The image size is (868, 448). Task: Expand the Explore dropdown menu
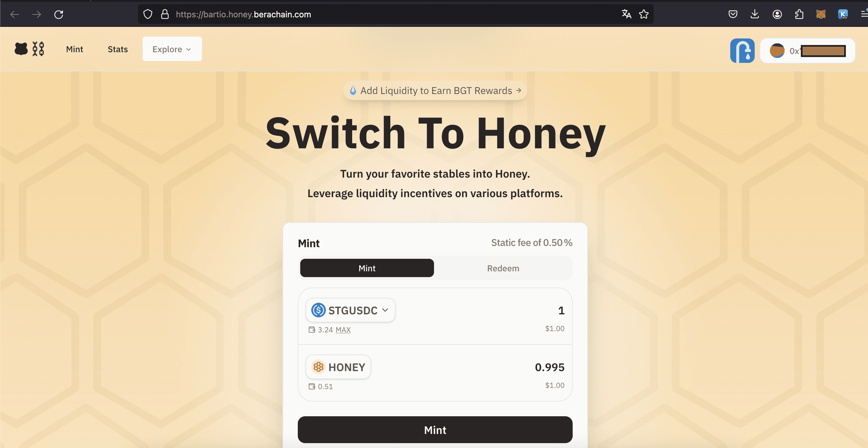click(172, 49)
